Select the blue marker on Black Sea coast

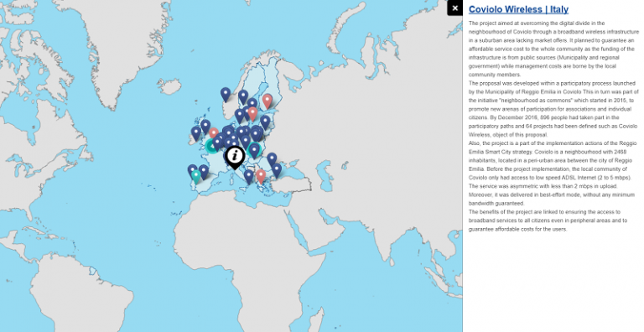click(277, 170)
